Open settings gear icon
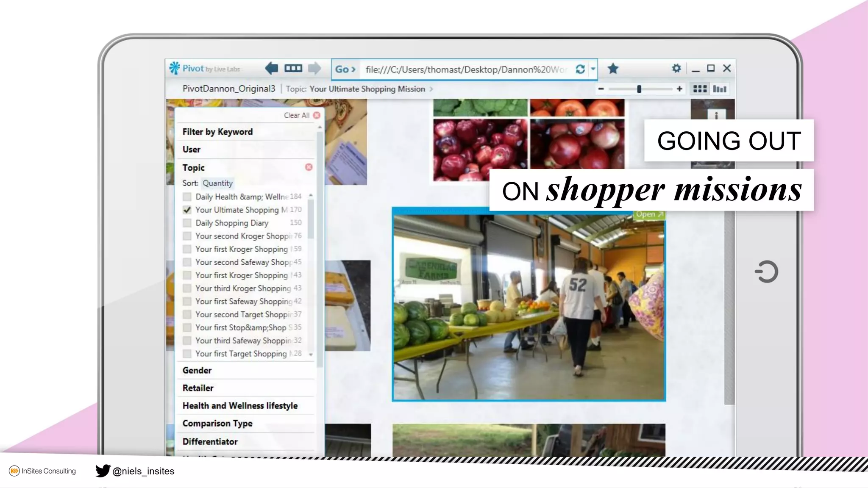Screen dimensions: 868x488 676,68
